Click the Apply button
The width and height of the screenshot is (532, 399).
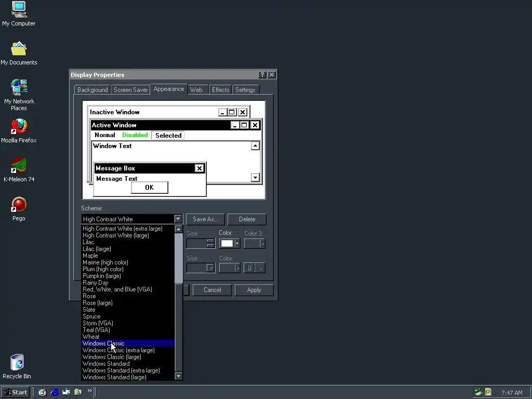[254, 290]
